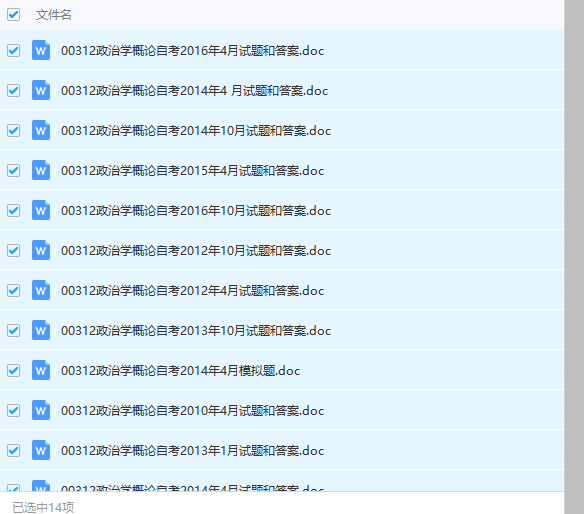Click Word icon of 2012年10月试题和答案.doc
This screenshot has height=514, width=584.
[41, 250]
